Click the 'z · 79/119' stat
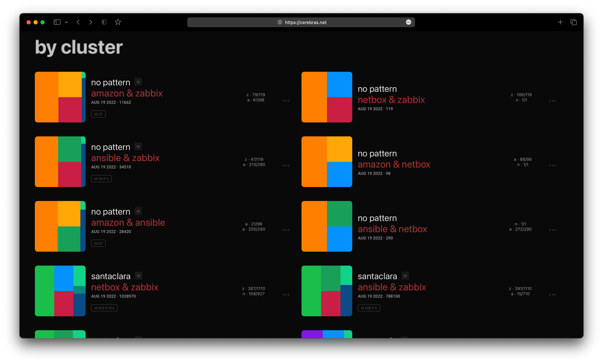The width and height of the screenshot is (603, 364). click(256, 95)
